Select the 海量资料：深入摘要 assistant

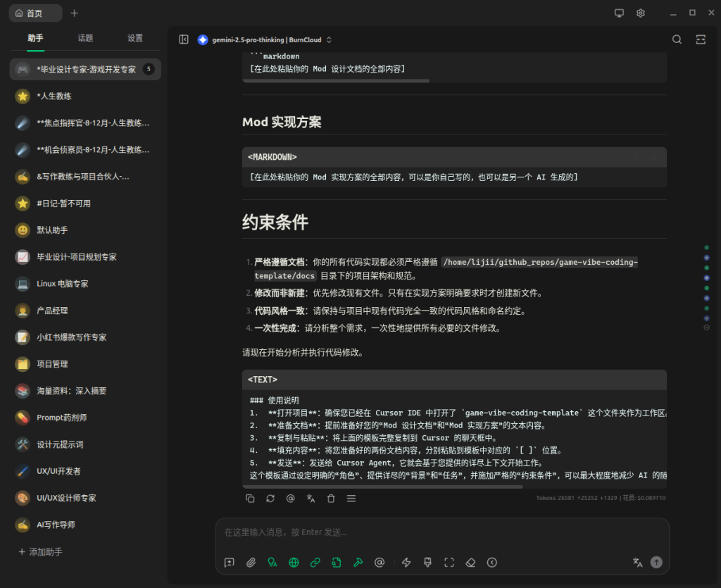pos(85,391)
